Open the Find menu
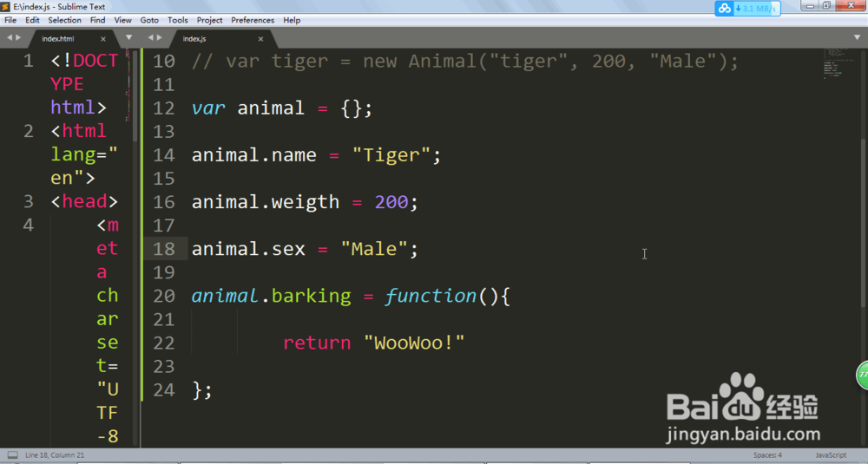868x464 pixels. [x=97, y=20]
